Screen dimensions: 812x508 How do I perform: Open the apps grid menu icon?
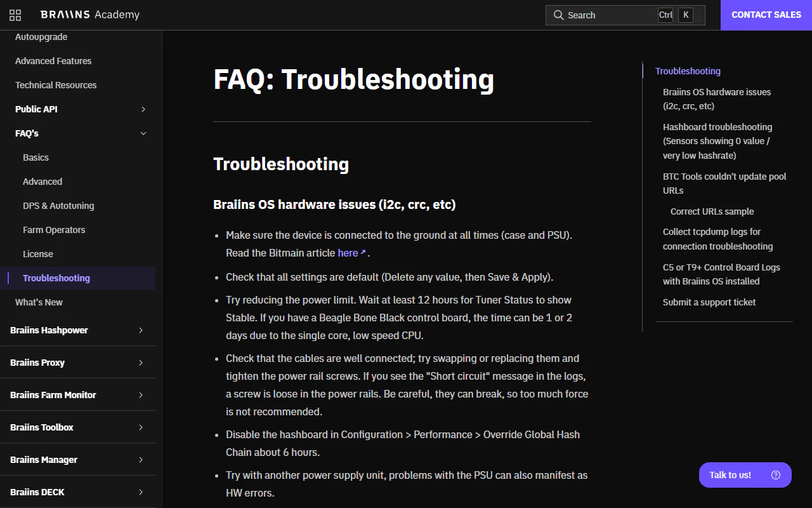coord(15,15)
